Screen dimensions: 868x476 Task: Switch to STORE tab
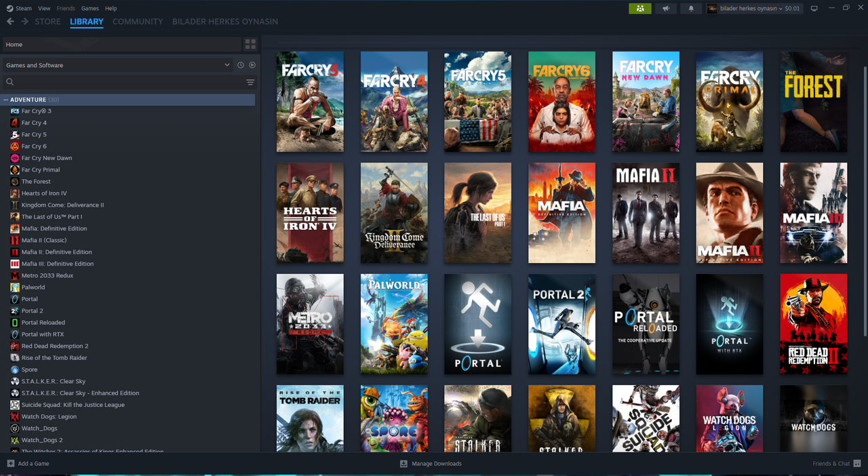coord(47,22)
